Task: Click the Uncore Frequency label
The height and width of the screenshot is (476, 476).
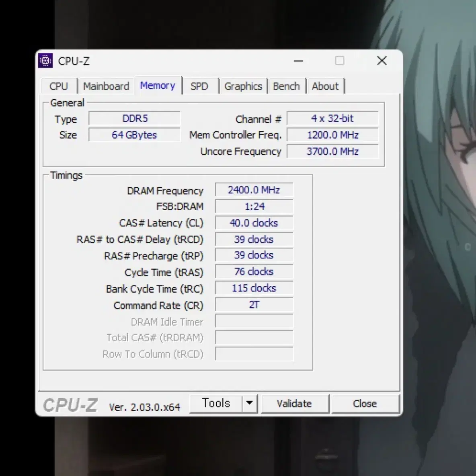Action: pos(241,152)
